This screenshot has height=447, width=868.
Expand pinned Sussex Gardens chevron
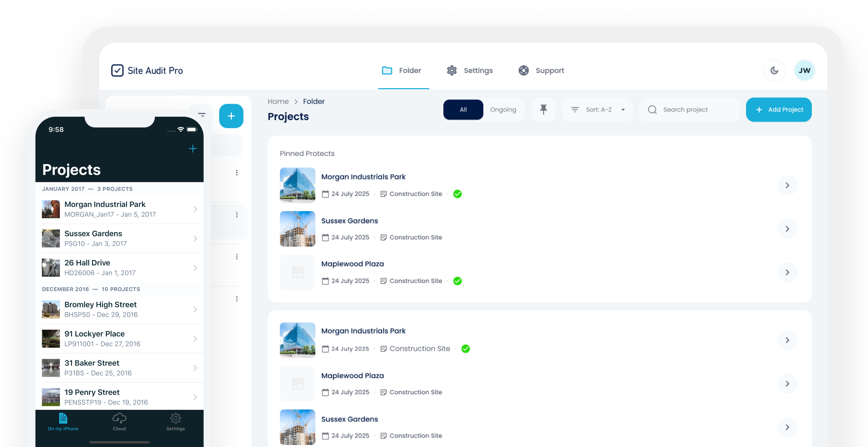pyautogui.click(x=787, y=229)
